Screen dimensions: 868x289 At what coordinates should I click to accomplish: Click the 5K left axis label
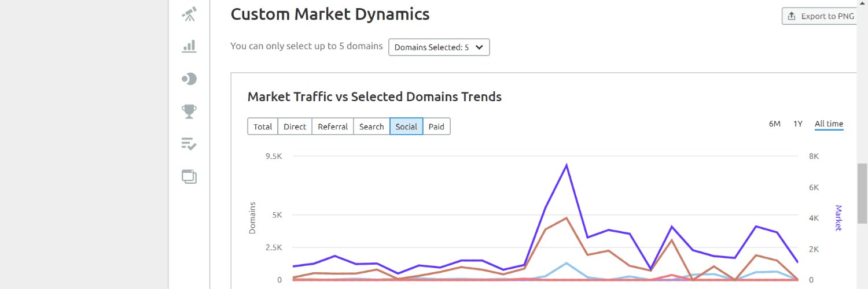pyautogui.click(x=276, y=215)
